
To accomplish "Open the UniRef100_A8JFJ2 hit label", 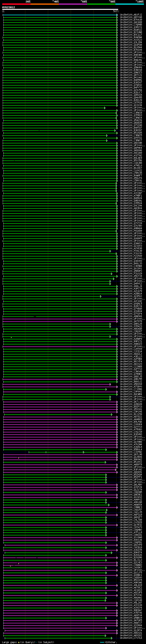I will 131,15.
